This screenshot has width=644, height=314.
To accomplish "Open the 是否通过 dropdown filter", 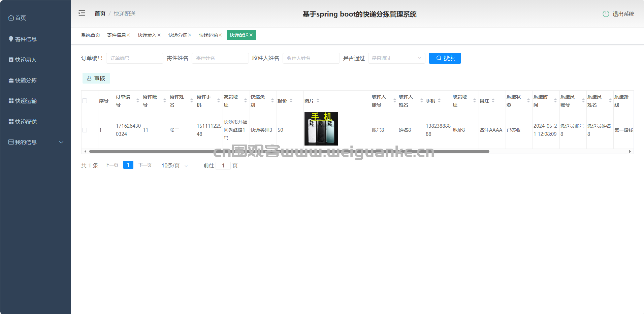I will pos(396,58).
